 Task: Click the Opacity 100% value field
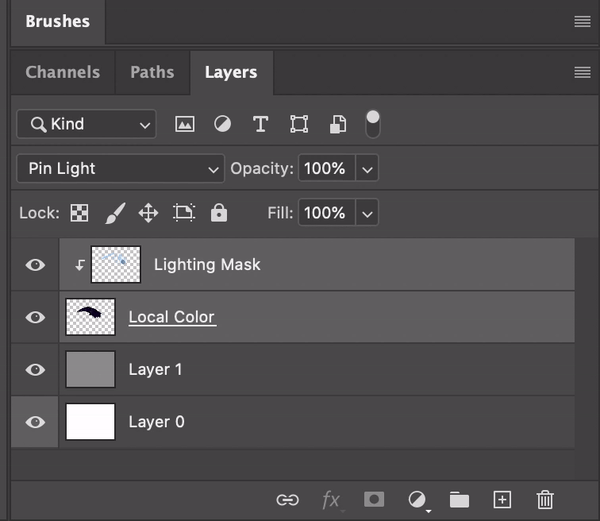tap(326, 168)
